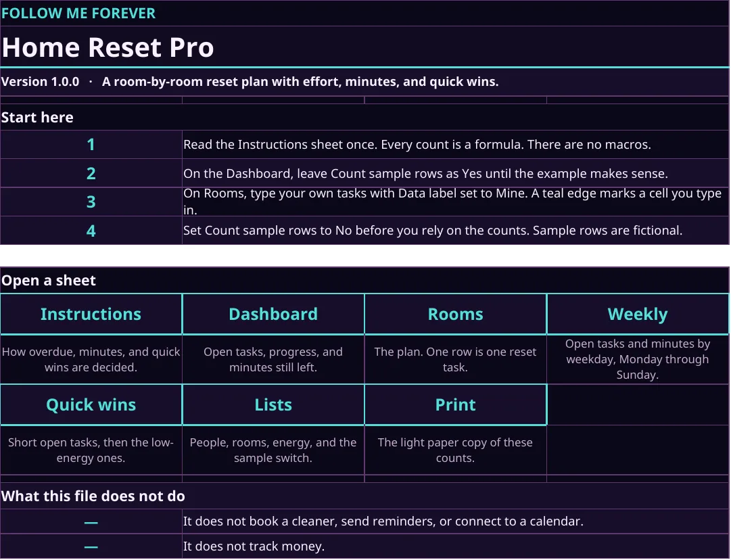Open the Instructions sheet link
The height and width of the screenshot is (560, 731).
(x=91, y=314)
